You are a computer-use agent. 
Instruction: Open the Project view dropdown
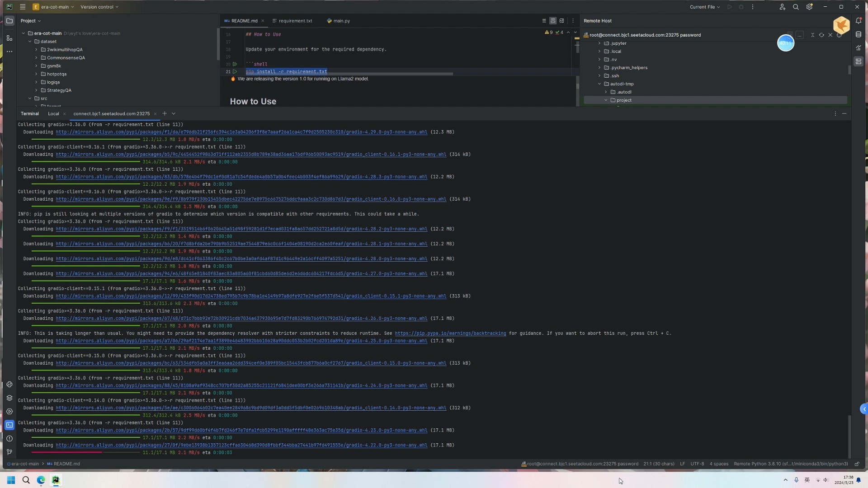(31, 21)
